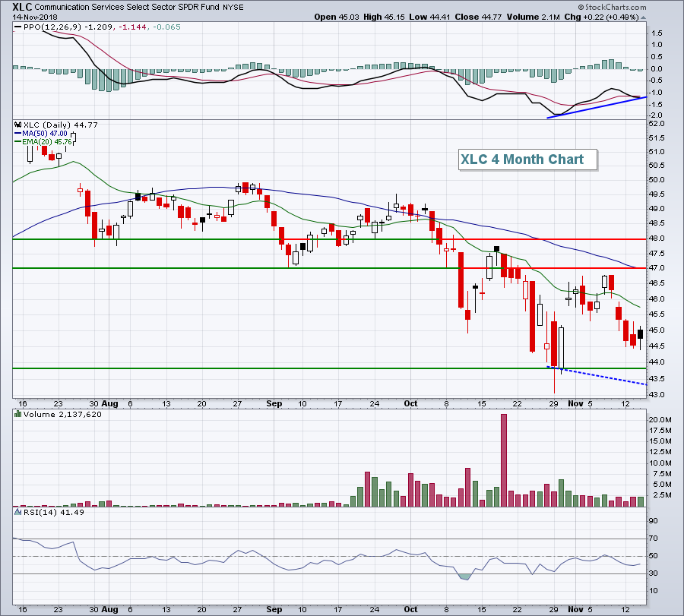
Task: Click the last black candlestick on the price chart
Action: click(x=640, y=334)
